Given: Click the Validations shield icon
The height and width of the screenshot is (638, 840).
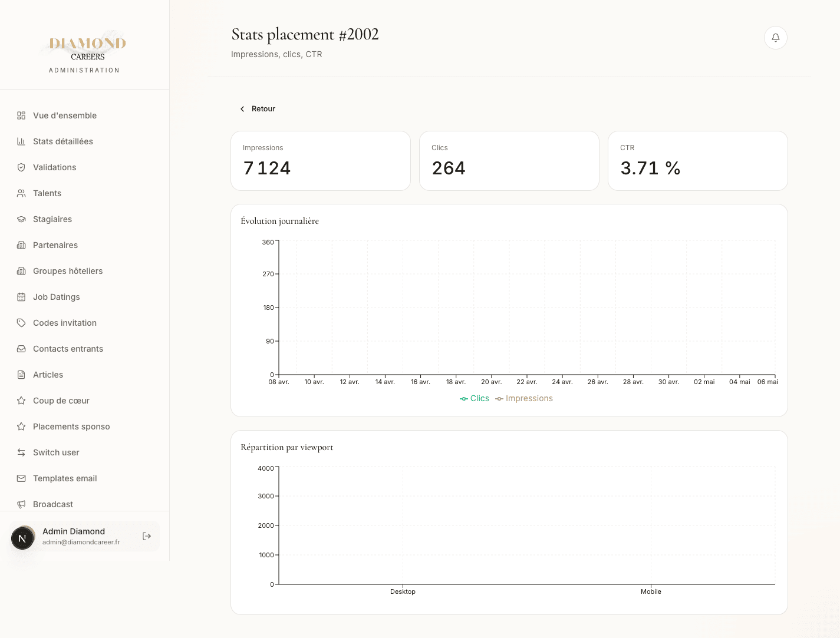Looking at the screenshot, I should point(21,167).
